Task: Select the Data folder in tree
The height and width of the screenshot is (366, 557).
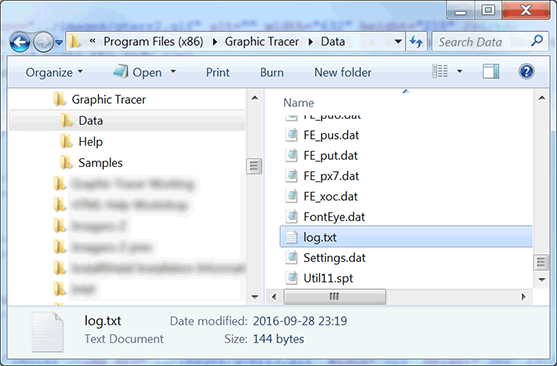Action: (x=127, y=120)
